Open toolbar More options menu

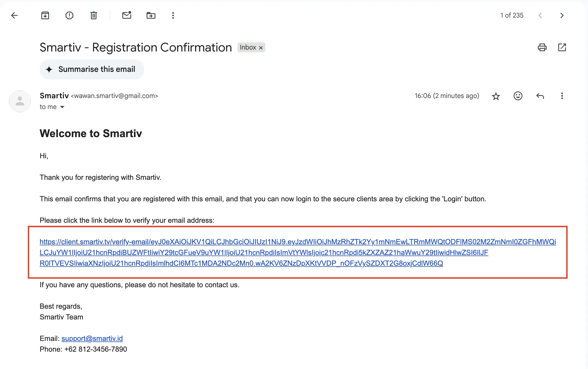[x=173, y=15]
